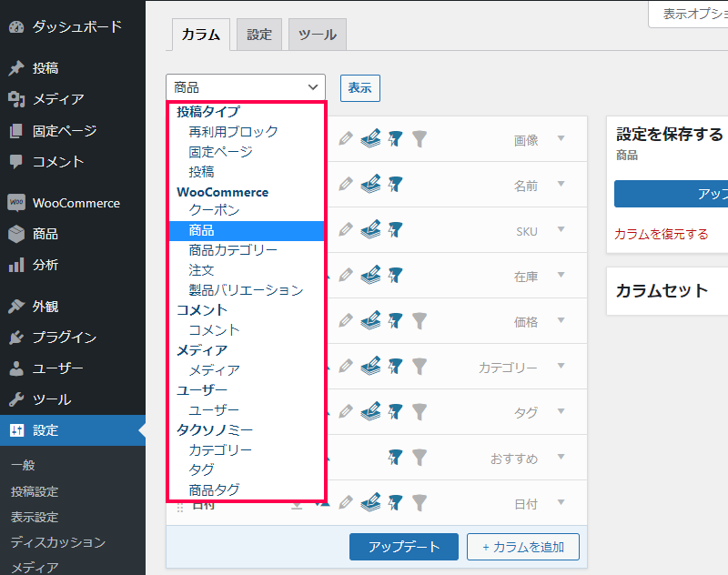Expand the 画像 column row arrow

(561, 138)
